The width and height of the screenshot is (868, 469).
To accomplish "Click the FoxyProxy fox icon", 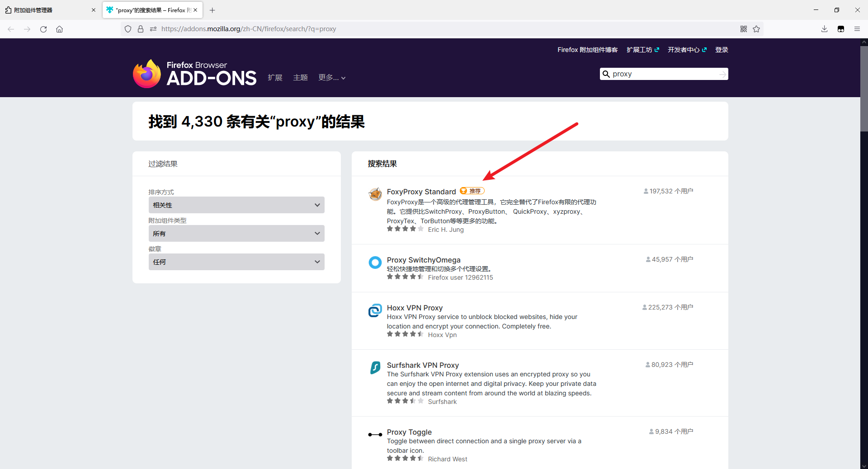I will [x=375, y=194].
